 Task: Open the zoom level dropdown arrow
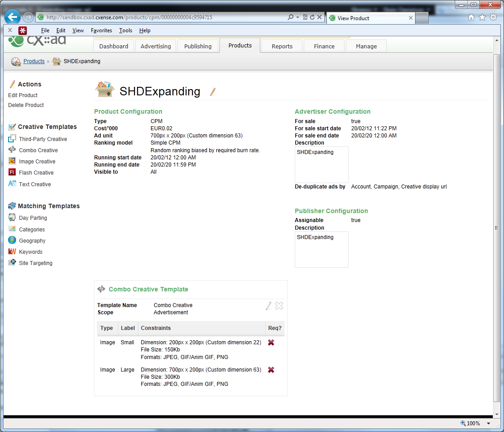489,423
